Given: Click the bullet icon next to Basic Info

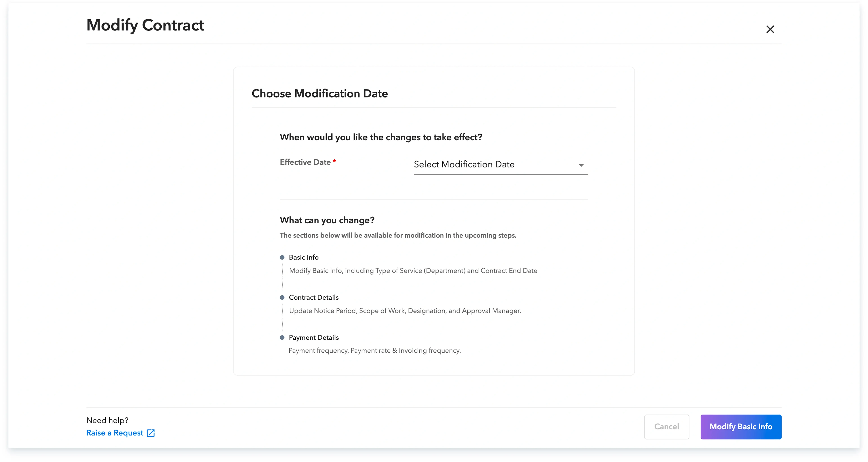Looking at the screenshot, I should click(x=282, y=257).
